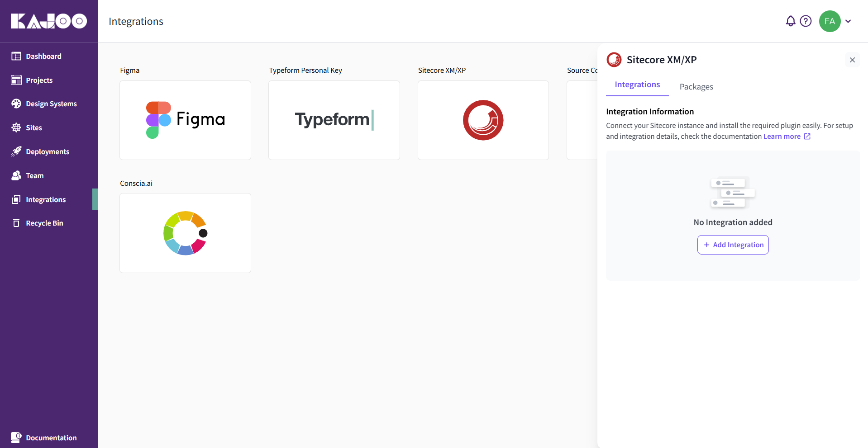Viewport: 868px width, 448px height.
Task: Click the Recycle Bin trash icon
Action: [16, 223]
